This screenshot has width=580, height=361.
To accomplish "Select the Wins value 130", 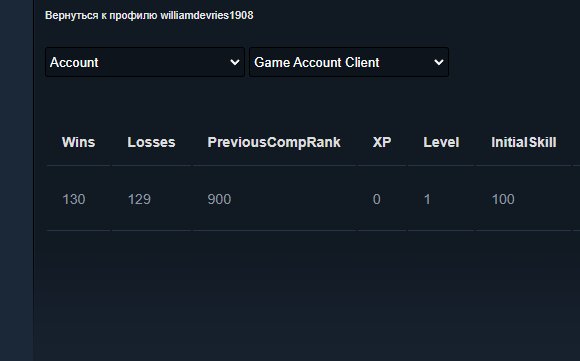I will tap(74, 199).
